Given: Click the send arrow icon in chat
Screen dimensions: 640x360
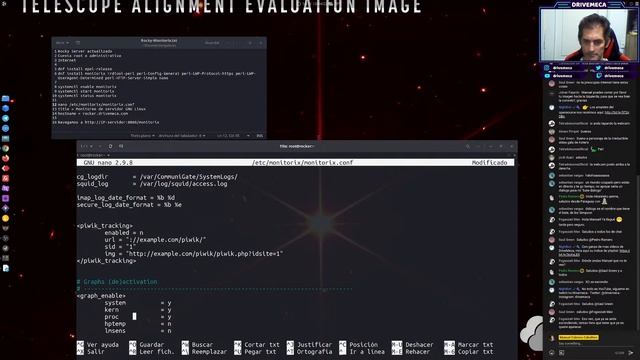Looking at the screenshot, I should point(631,353).
